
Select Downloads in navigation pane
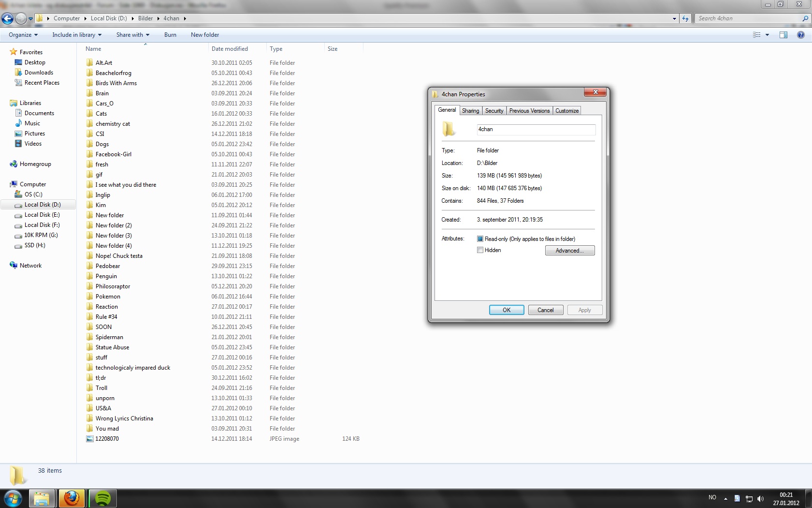[x=39, y=73]
